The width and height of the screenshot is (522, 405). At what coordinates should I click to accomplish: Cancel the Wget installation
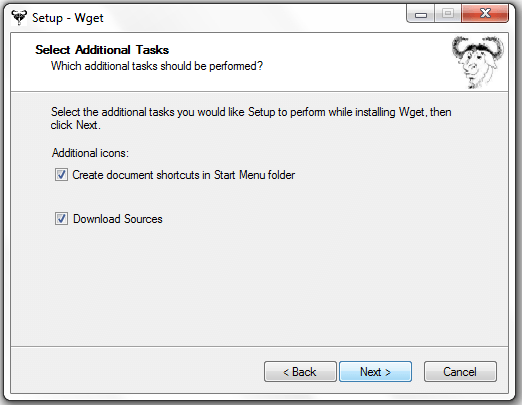point(460,371)
